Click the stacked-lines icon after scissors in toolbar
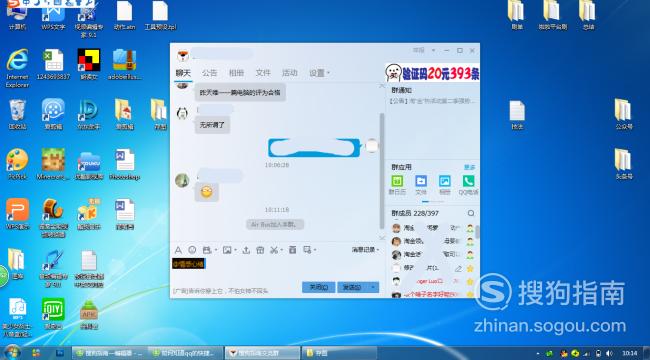650x360 pixels. point(293,250)
